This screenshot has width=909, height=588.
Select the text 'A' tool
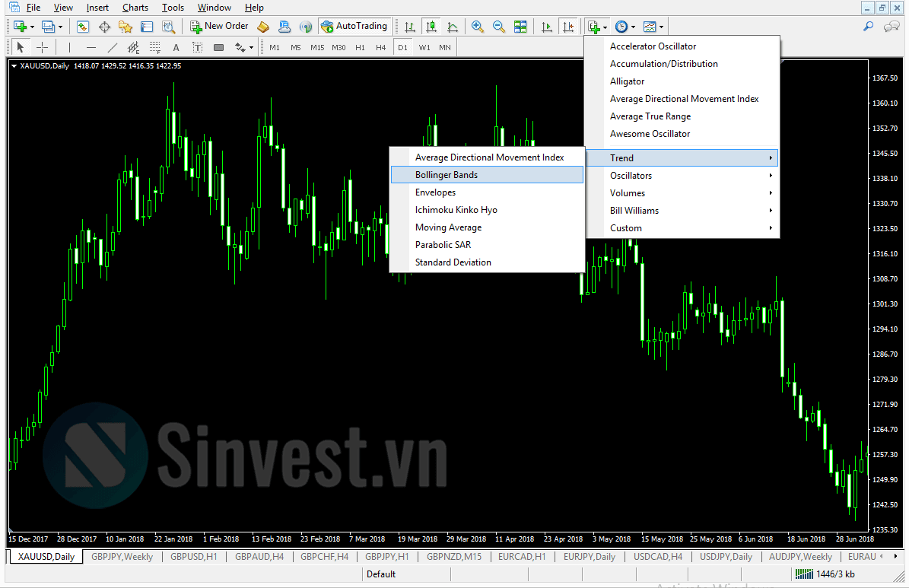[176, 48]
